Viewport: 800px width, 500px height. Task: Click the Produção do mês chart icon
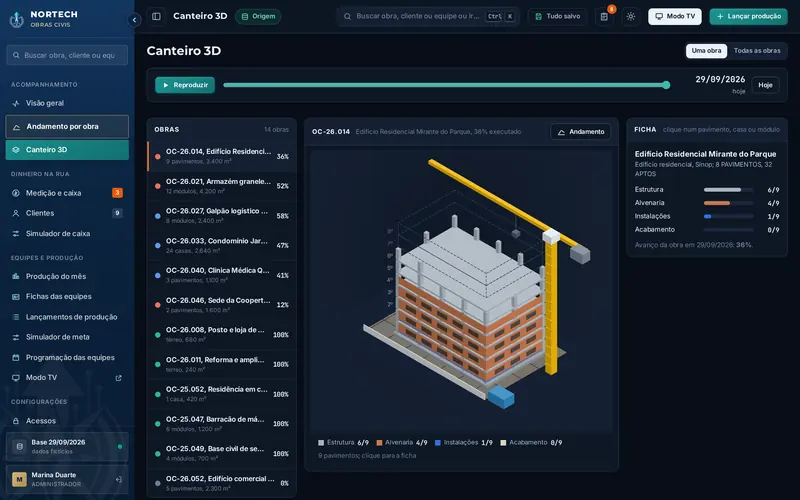click(16, 277)
